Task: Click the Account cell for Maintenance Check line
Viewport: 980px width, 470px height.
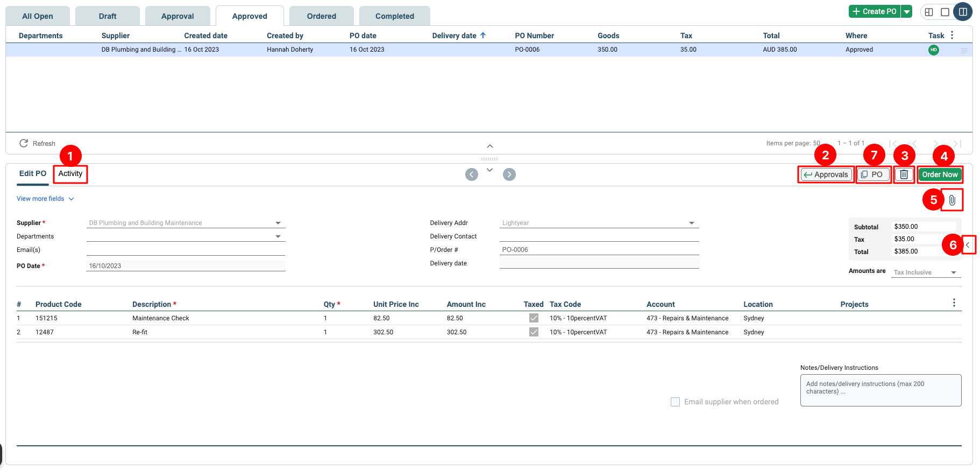Action: (687, 318)
